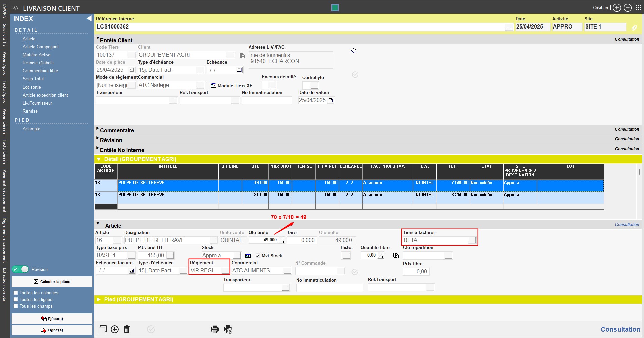Click the trash delete icon in bottom toolbar
644x338 pixels.
click(127, 329)
